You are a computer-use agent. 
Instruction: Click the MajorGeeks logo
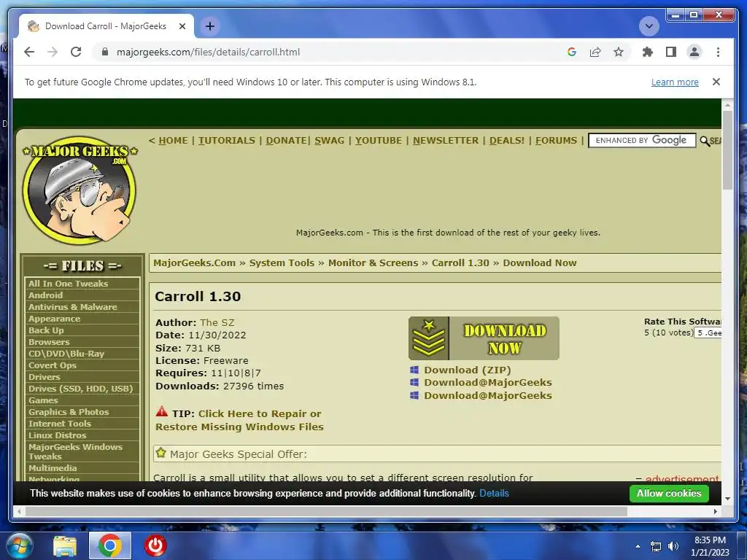[x=80, y=190]
